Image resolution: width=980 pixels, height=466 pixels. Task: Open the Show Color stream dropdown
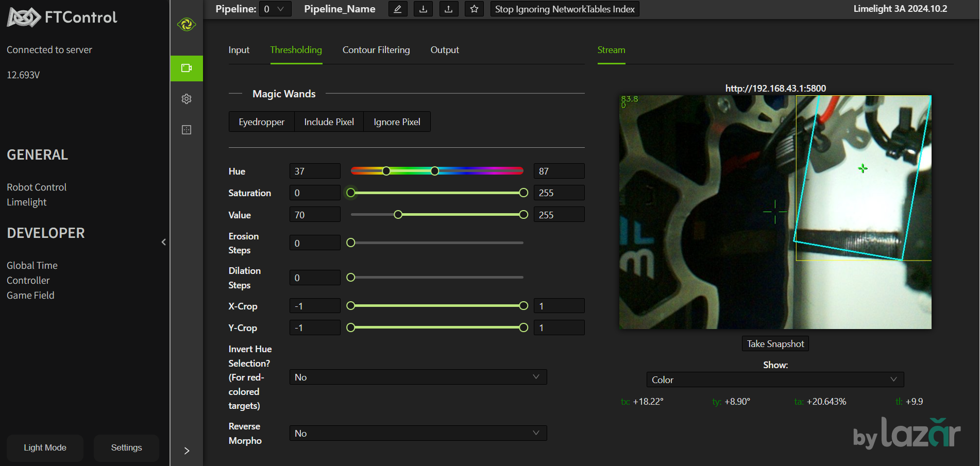774,380
